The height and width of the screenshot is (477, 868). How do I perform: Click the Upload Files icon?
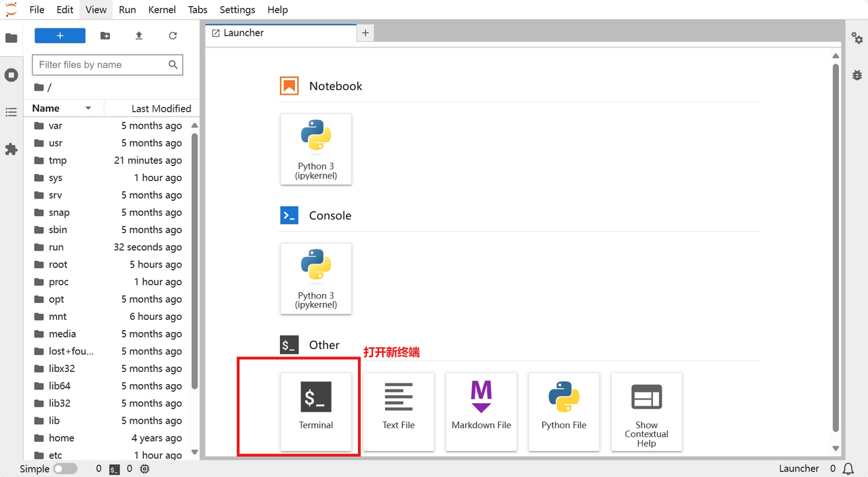point(139,36)
